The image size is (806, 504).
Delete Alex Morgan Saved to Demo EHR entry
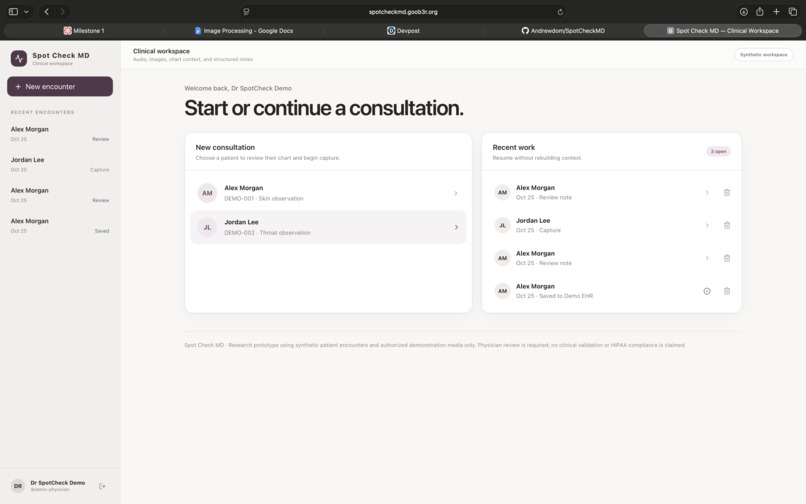click(727, 291)
